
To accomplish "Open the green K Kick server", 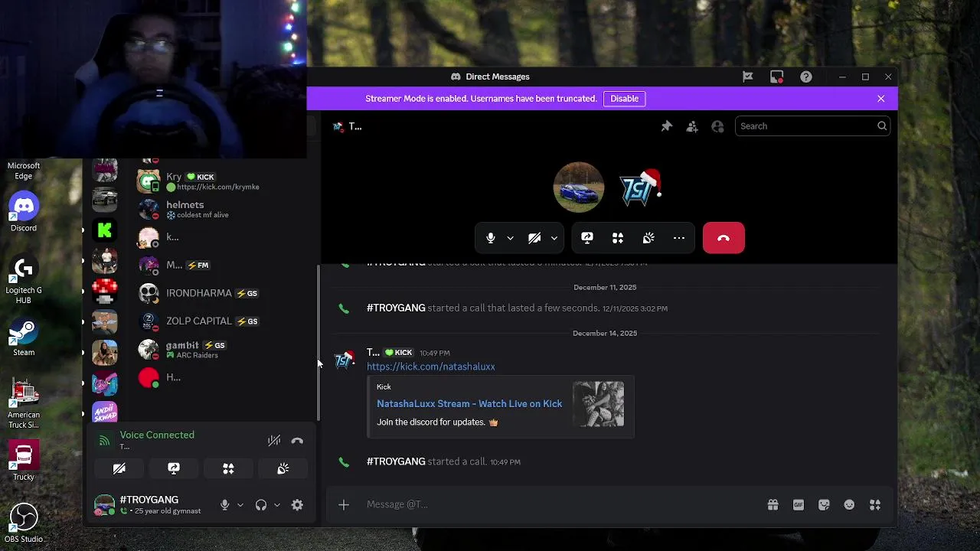I will pos(105,230).
